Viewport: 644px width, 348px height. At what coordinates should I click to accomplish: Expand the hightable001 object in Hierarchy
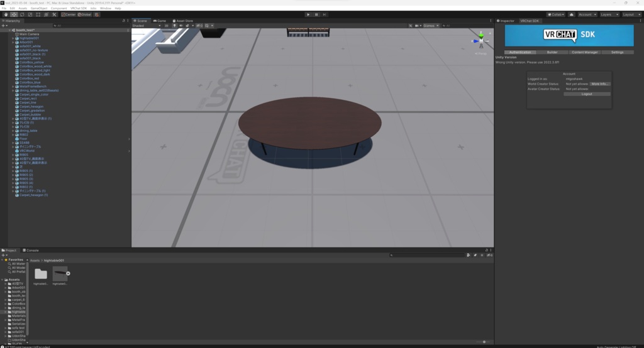click(13, 38)
